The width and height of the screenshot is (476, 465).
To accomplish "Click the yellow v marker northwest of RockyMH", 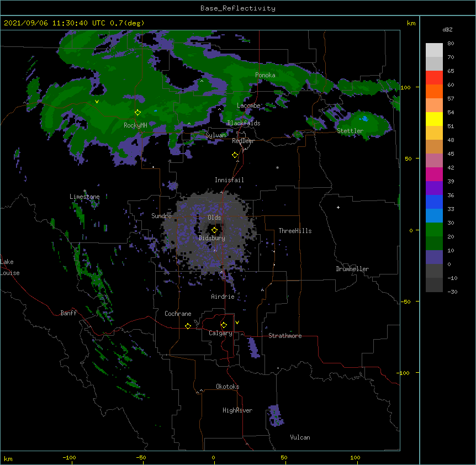I will 97,102.
